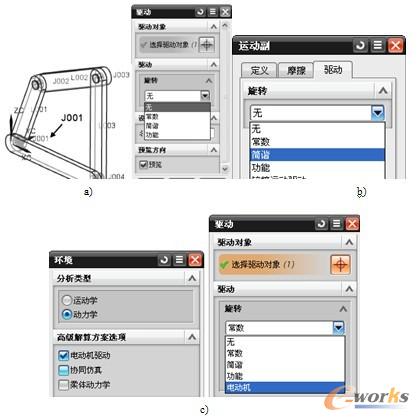Choose 简谐 in the 运动副 list
Image resolution: width=419 pixels, height=420 pixels.
pyautogui.click(x=317, y=155)
